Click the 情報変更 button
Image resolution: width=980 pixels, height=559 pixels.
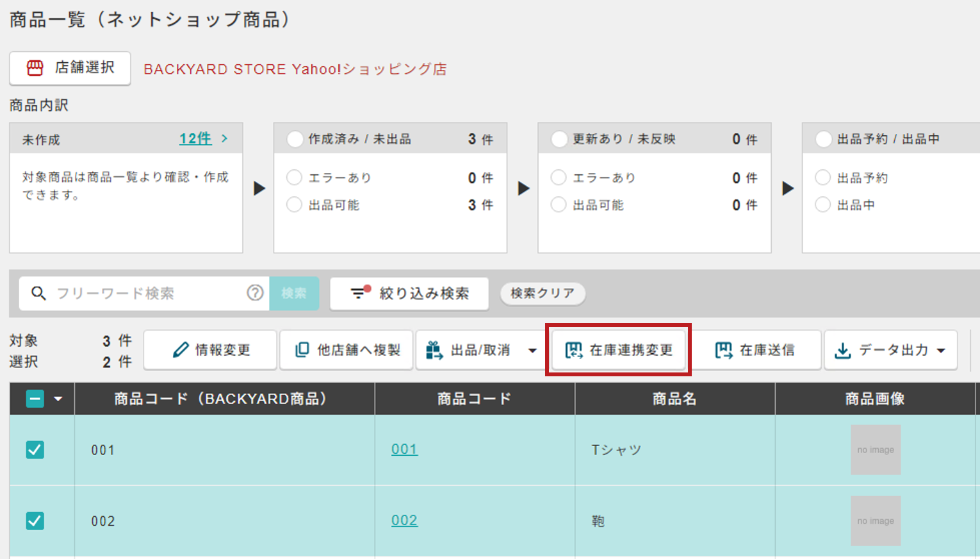point(210,350)
